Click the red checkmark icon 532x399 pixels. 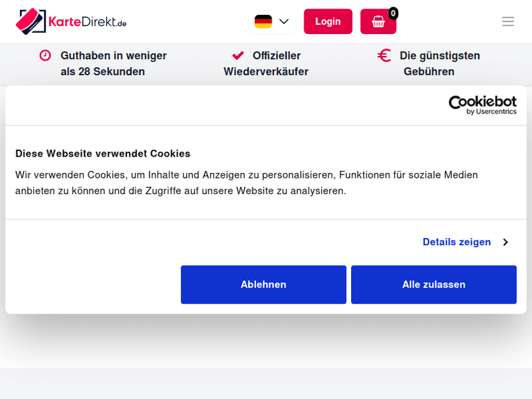[x=238, y=55]
